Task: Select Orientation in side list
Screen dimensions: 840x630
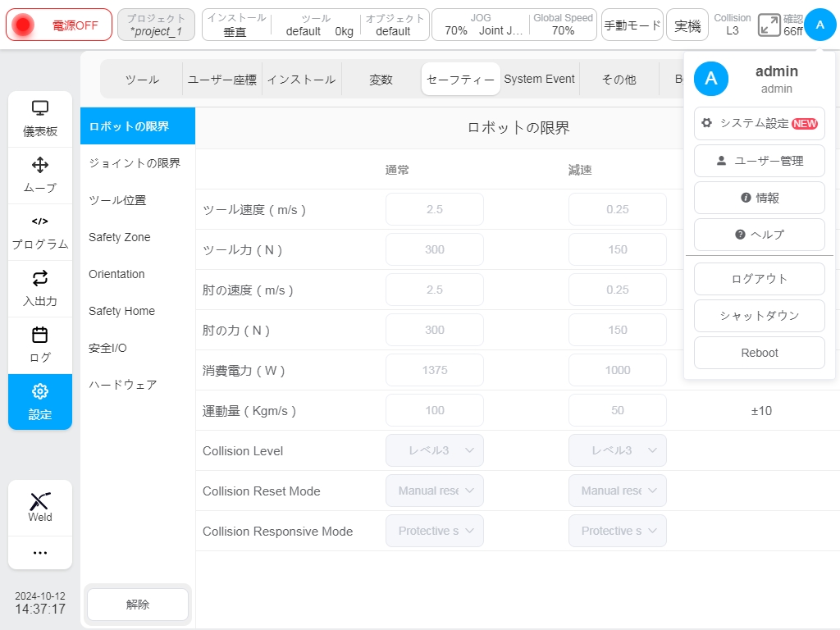Action: click(138, 274)
